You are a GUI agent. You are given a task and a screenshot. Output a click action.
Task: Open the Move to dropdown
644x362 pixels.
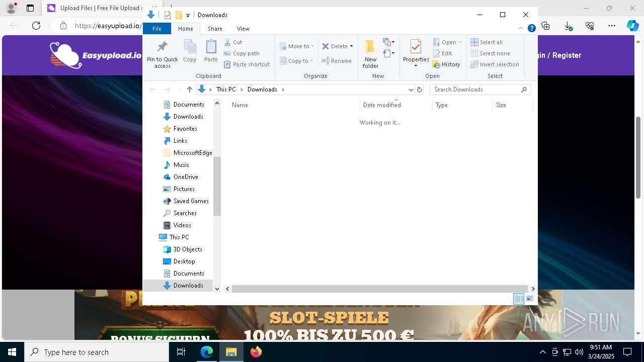coord(297,46)
